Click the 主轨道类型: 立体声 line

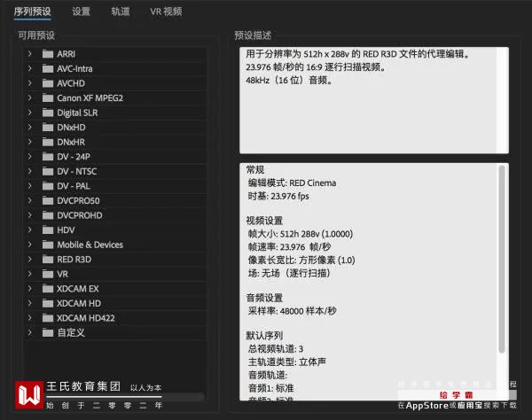[x=286, y=362]
